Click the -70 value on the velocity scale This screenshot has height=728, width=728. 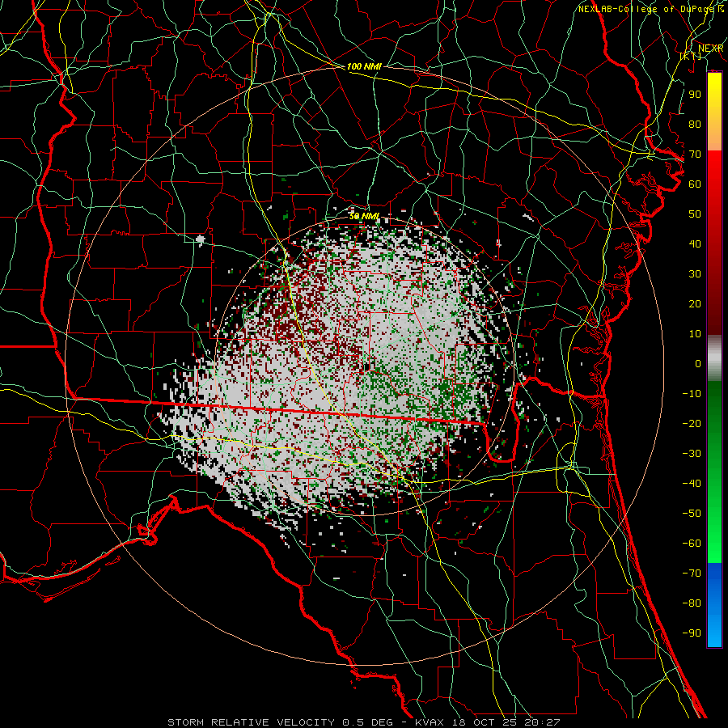point(692,574)
